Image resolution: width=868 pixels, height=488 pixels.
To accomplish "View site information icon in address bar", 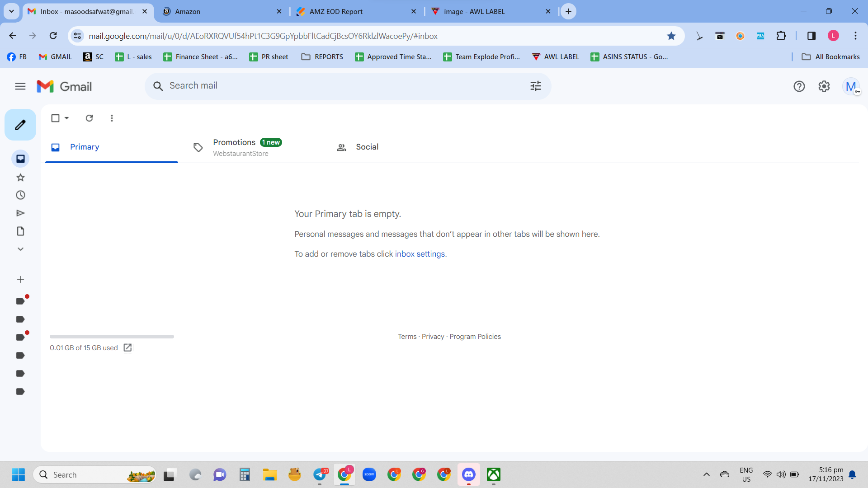I will (78, 36).
